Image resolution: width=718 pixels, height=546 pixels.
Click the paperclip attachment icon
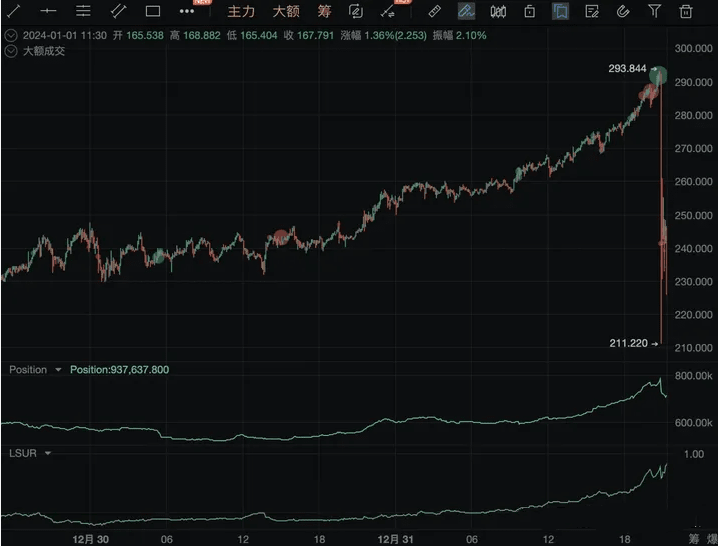(622, 12)
